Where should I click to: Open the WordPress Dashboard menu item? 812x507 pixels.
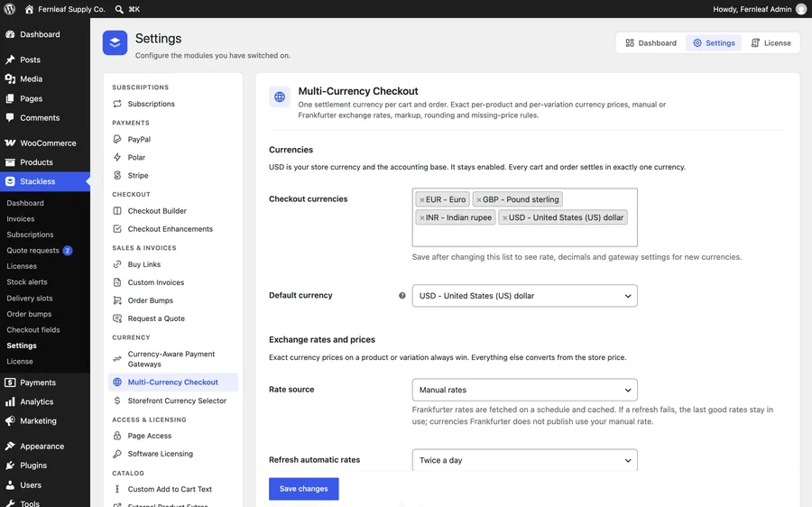45,34
